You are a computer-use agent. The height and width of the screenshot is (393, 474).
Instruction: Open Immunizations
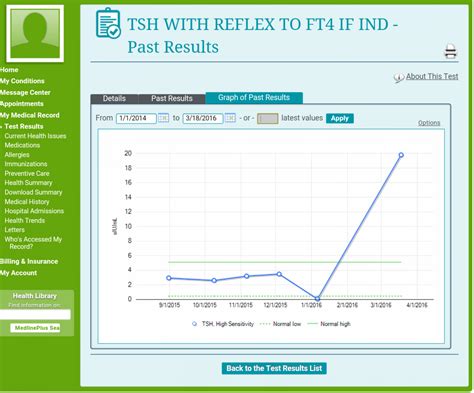(x=26, y=164)
